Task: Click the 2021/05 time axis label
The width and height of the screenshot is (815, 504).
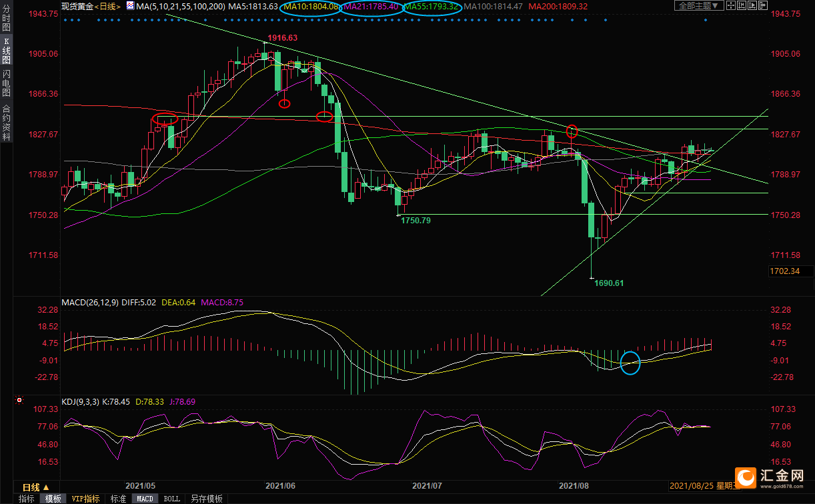Action: tap(140, 486)
